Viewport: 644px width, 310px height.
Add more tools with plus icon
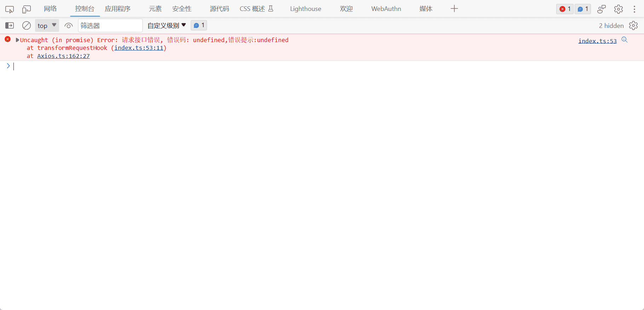[454, 9]
